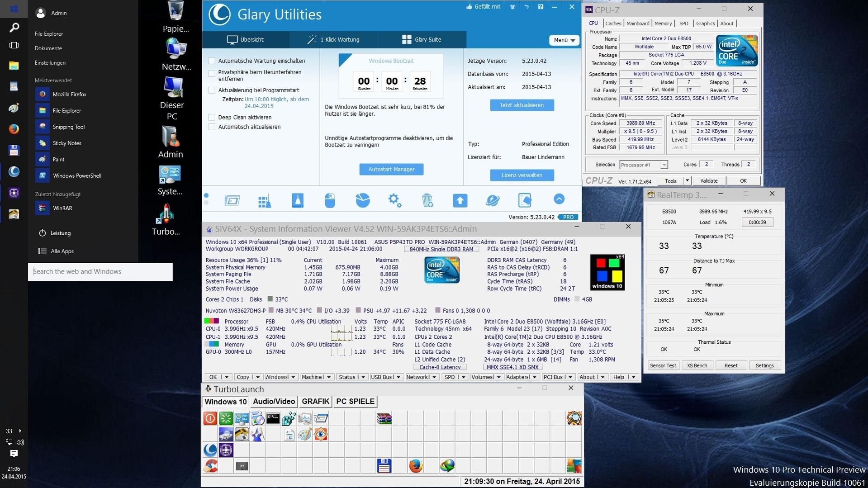Image resolution: width=868 pixels, height=488 pixels.
Task: Launch Firefox from the TurboLaunch grid
Action: point(416,466)
